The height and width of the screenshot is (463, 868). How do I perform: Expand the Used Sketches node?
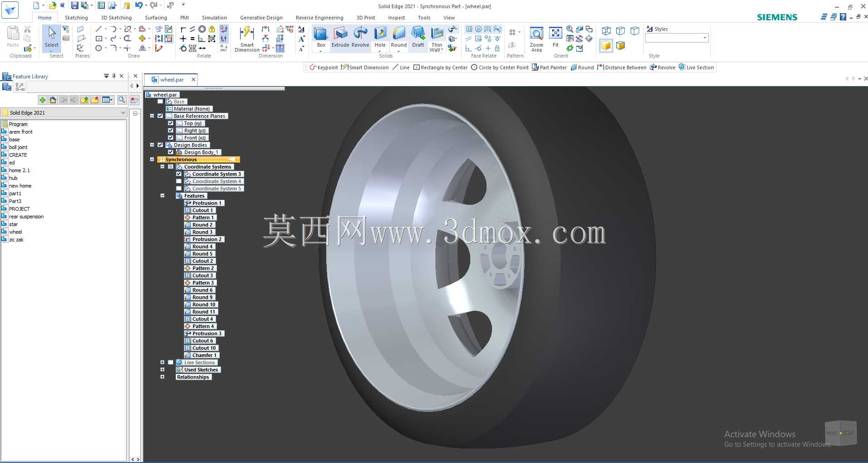(162, 370)
